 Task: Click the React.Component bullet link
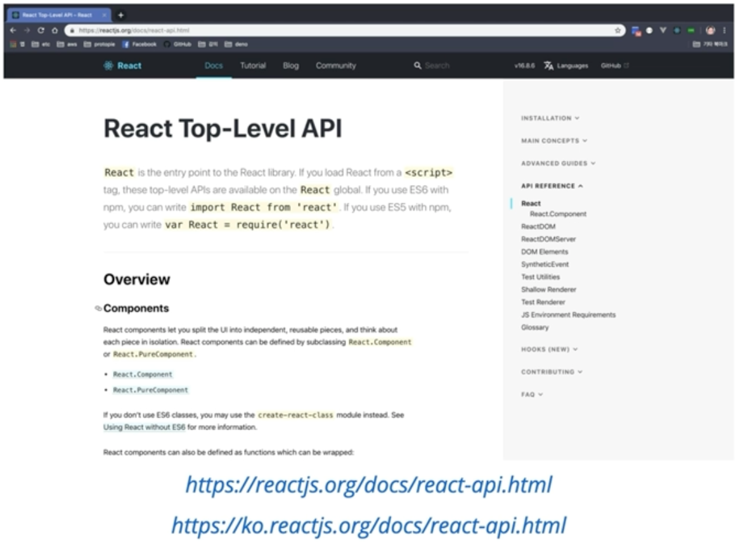[143, 374]
